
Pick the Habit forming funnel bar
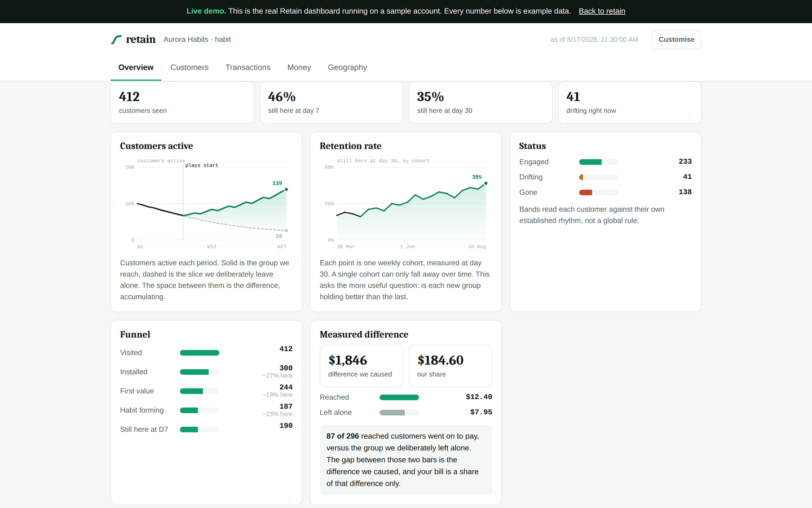click(x=200, y=410)
